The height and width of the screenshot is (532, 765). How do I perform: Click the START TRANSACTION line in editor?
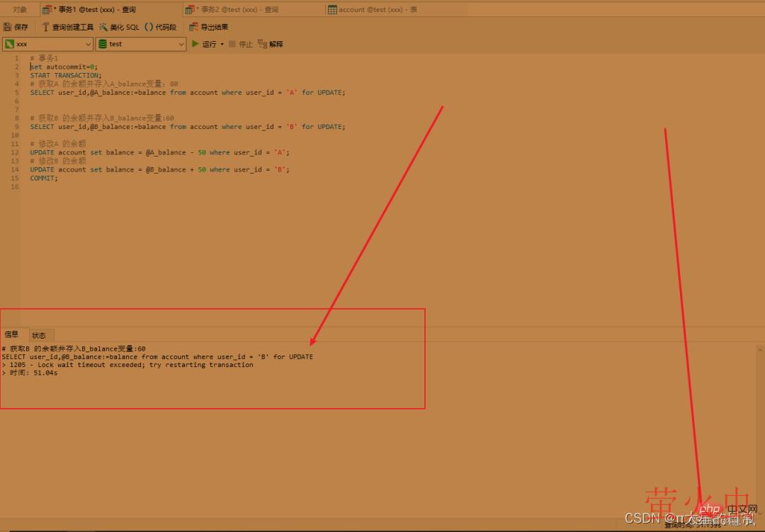click(65, 75)
